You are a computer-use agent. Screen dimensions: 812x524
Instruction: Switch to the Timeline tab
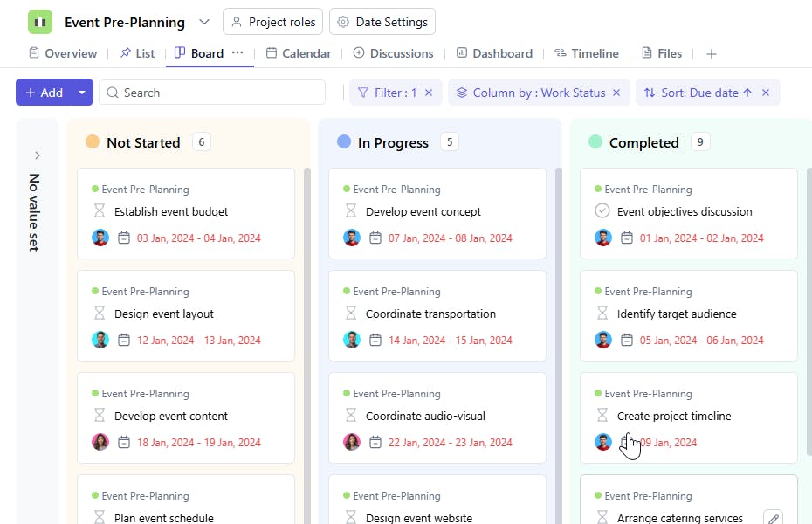point(586,53)
